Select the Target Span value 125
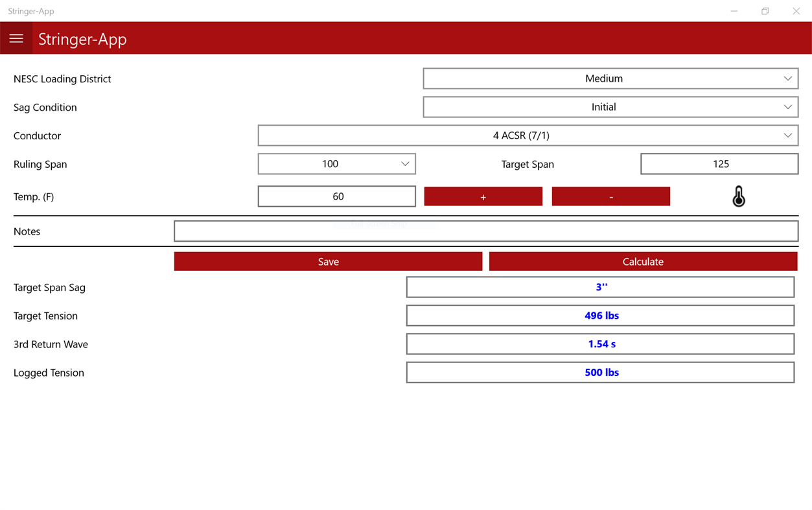The height and width of the screenshot is (510, 812). click(719, 164)
